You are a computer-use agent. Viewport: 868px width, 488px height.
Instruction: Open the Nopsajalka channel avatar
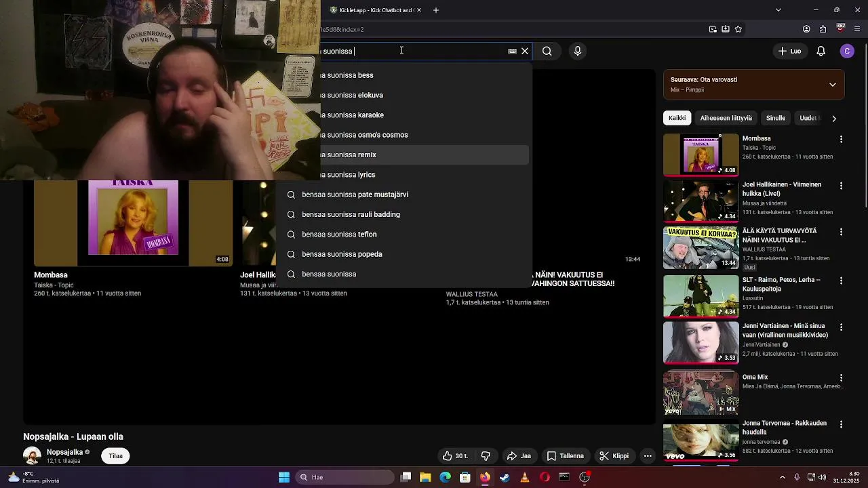[32, 456]
